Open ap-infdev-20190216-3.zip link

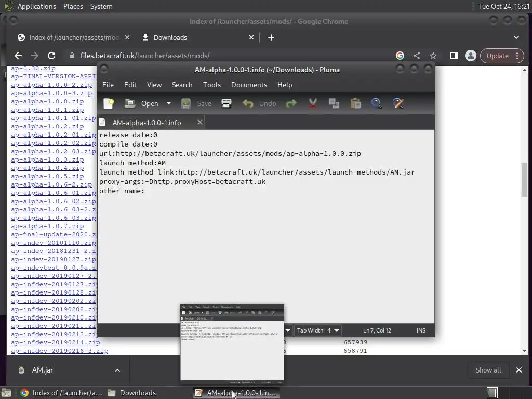(59, 351)
